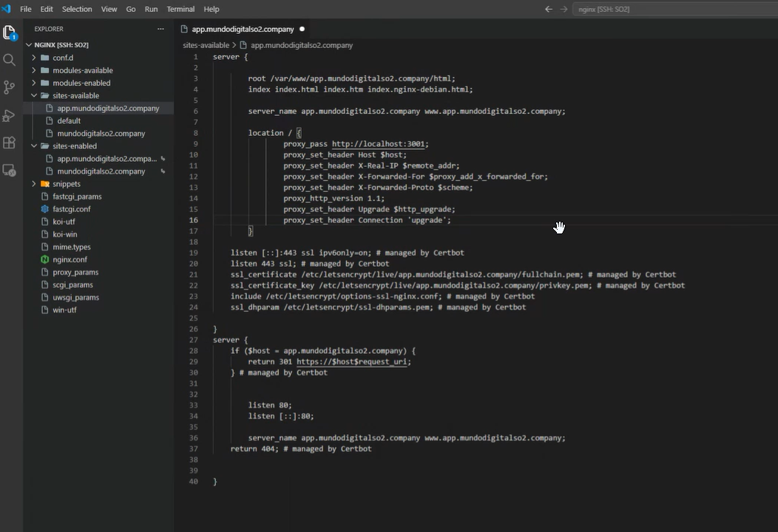The height and width of the screenshot is (532, 778).
Task: Click line number 27 in the gutter
Action: (194, 340)
